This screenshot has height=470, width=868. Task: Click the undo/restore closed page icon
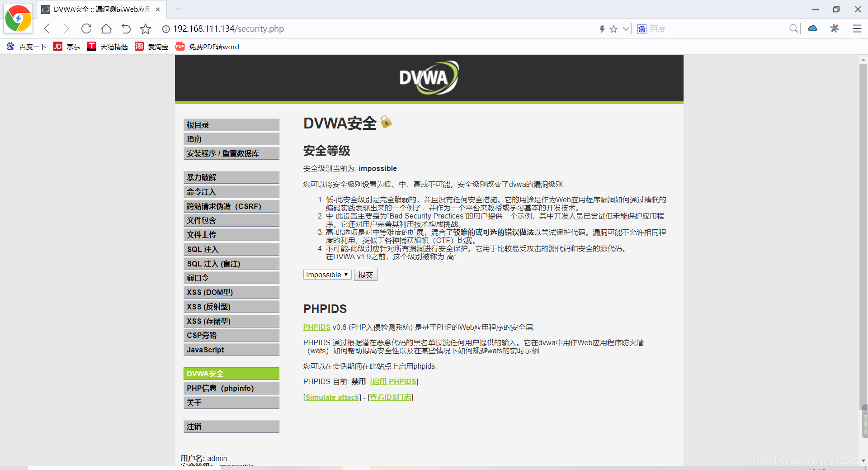click(x=126, y=29)
